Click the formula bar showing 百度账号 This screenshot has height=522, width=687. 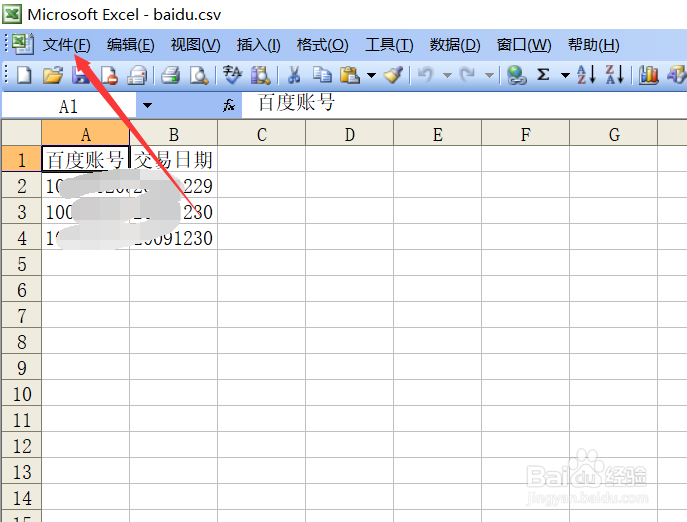(x=464, y=105)
